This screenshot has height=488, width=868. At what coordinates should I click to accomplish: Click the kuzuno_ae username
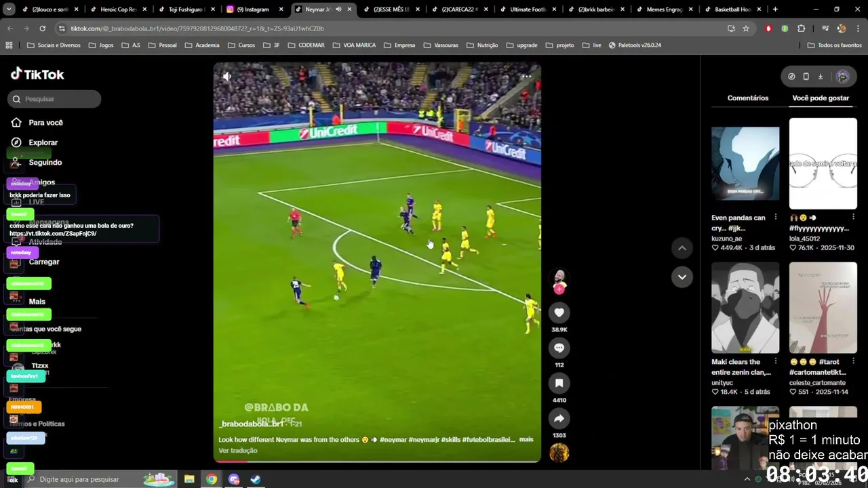(726, 239)
